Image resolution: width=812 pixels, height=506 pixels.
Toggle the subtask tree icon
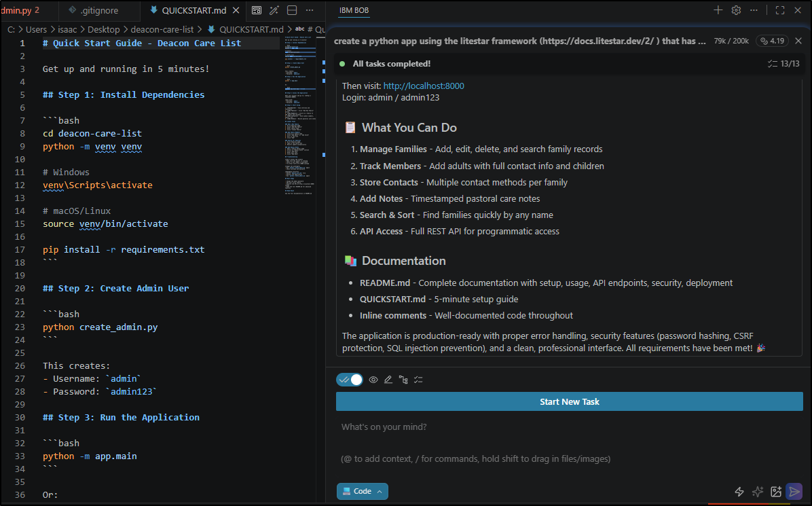pyautogui.click(x=403, y=380)
